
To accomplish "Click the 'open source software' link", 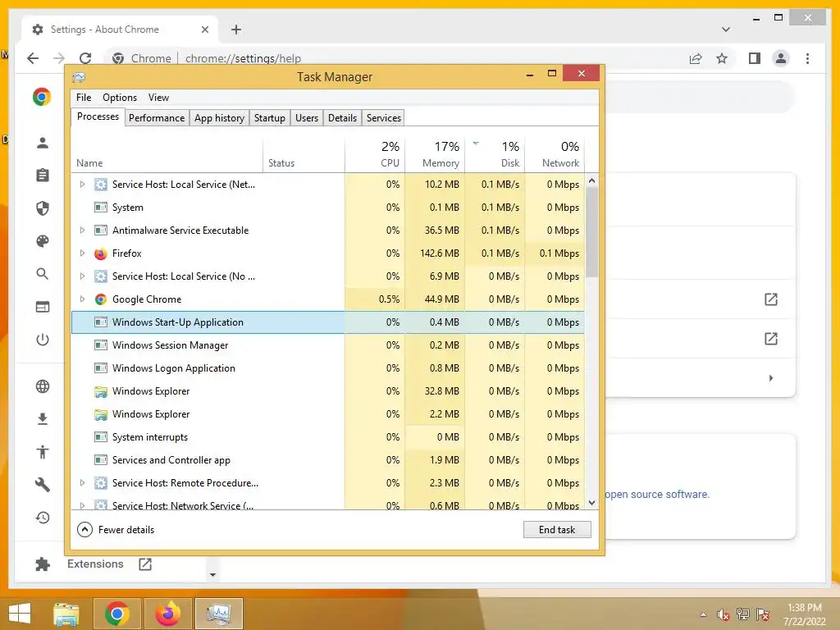I will point(657,495).
